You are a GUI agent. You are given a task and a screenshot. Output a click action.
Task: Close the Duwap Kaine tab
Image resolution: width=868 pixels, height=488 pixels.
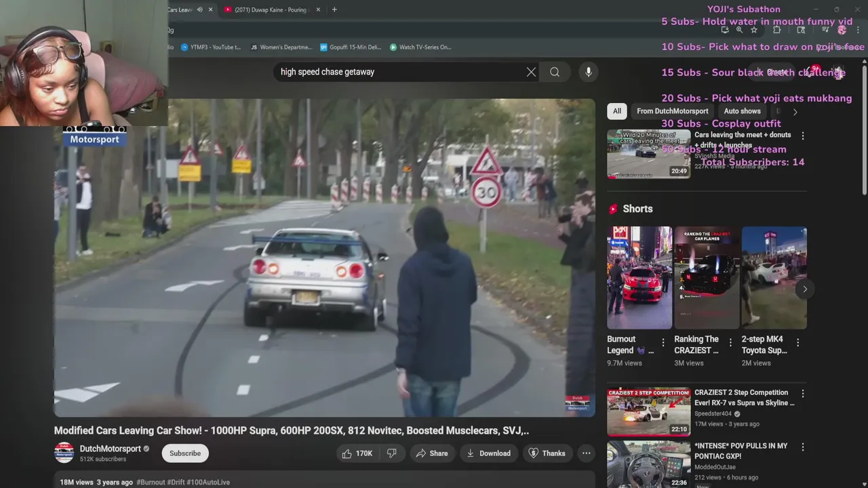[318, 9]
